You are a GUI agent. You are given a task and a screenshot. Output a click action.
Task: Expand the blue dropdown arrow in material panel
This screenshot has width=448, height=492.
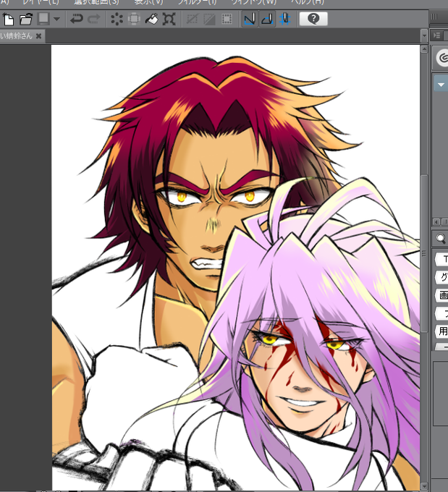441,85
